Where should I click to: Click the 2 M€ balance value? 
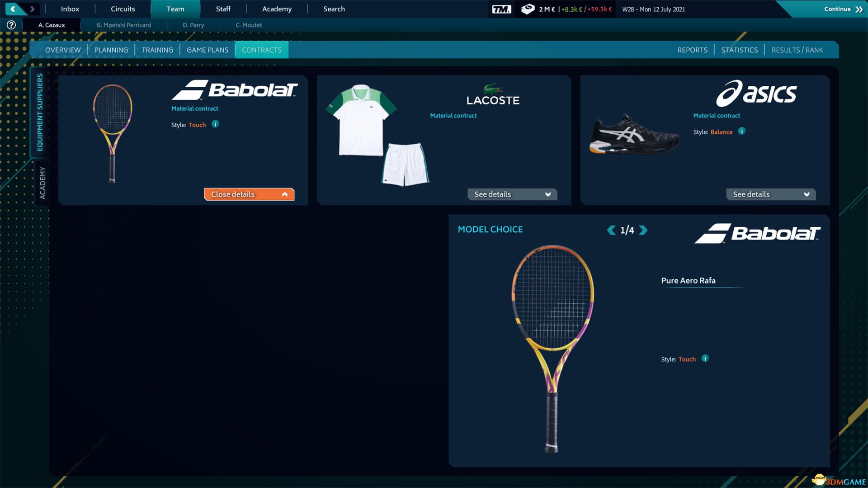point(547,9)
